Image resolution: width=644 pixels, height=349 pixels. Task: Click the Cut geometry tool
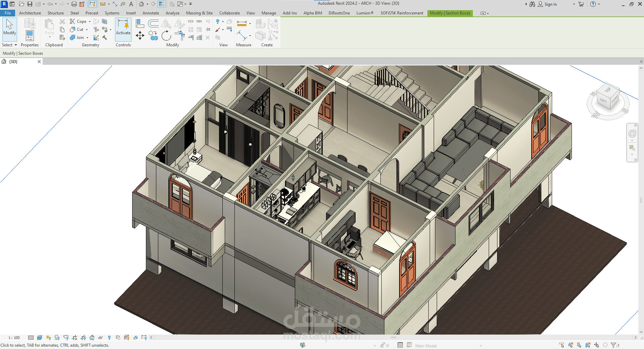(x=77, y=29)
